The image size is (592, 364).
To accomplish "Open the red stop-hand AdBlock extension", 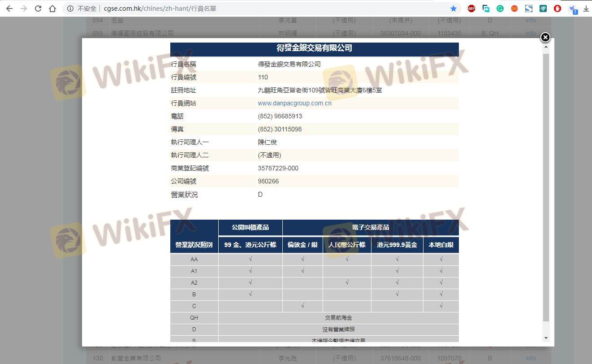I will click(557, 9).
